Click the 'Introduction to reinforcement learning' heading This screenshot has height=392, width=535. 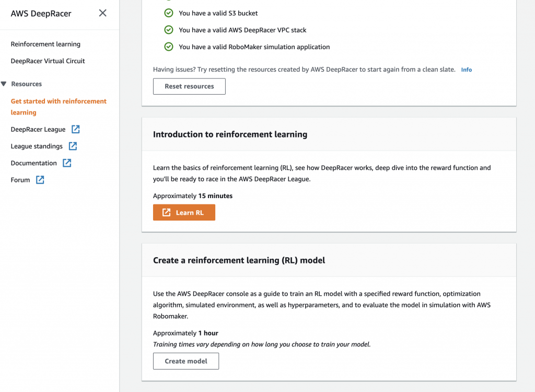[230, 134]
